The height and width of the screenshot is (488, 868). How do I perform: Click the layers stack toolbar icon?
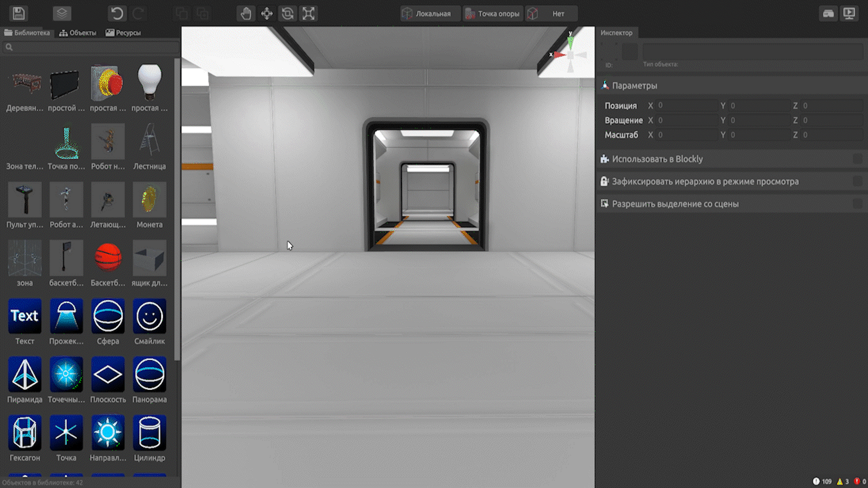[x=62, y=14]
